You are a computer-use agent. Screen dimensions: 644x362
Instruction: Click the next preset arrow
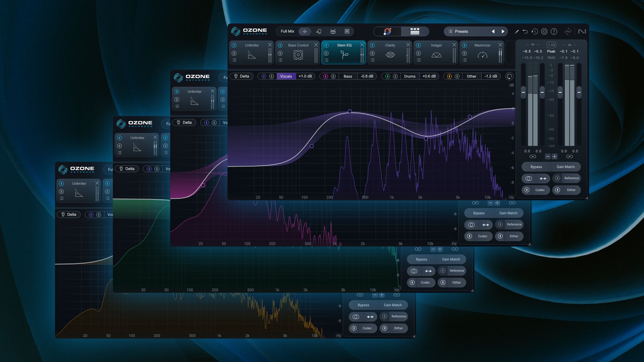pos(503,31)
